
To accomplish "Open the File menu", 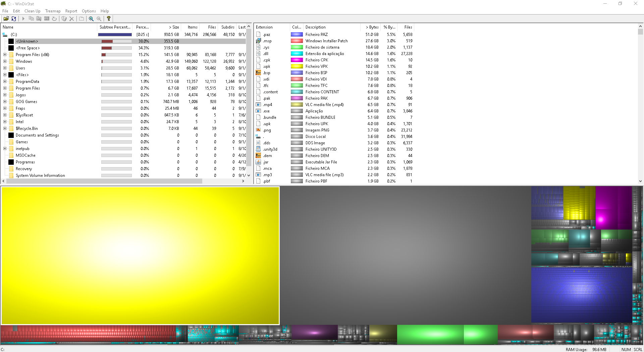I will click(x=5, y=11).
